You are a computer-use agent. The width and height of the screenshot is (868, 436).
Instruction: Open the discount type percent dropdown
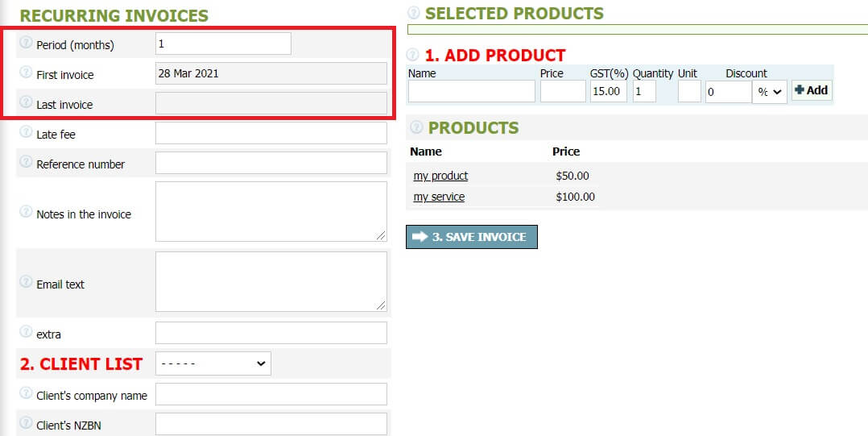coord(770,92)
